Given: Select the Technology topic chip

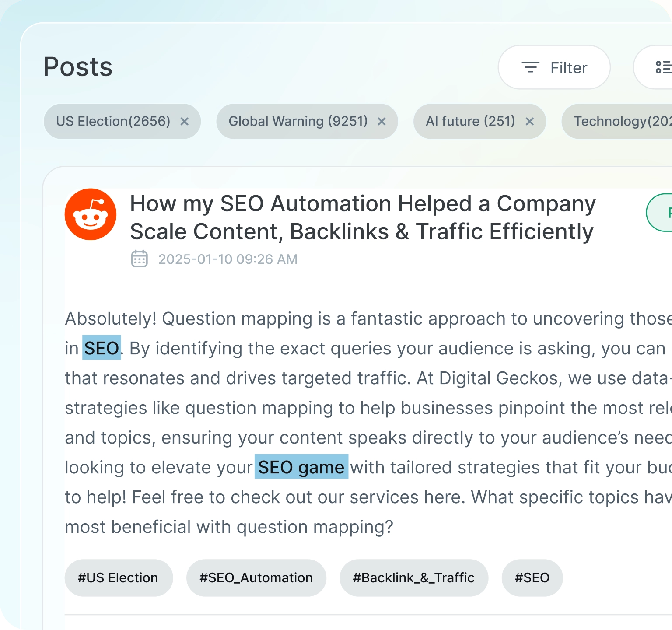Looking at the screenshot, I should pos(621,121).
